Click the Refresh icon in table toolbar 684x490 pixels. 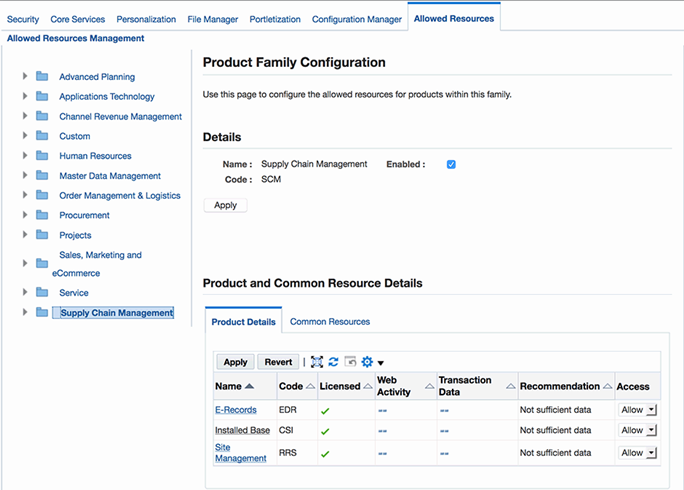[x=334, y=362]
